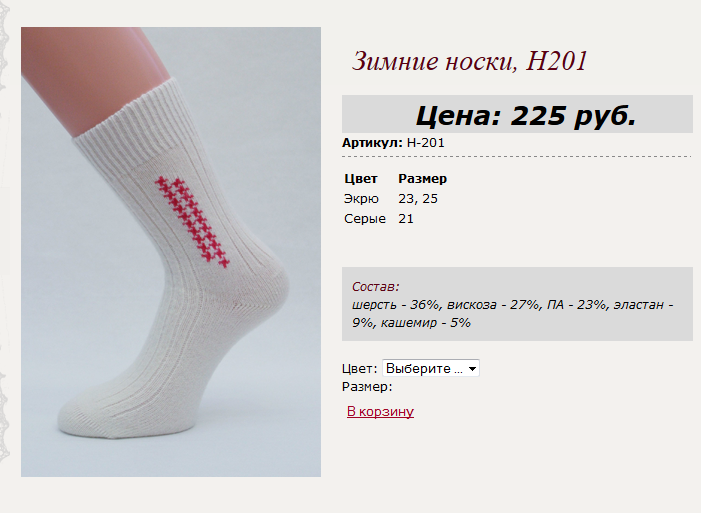Click the dropdown arrow beside Выберите
701x513 pixels.
click(x=472, y=369)
